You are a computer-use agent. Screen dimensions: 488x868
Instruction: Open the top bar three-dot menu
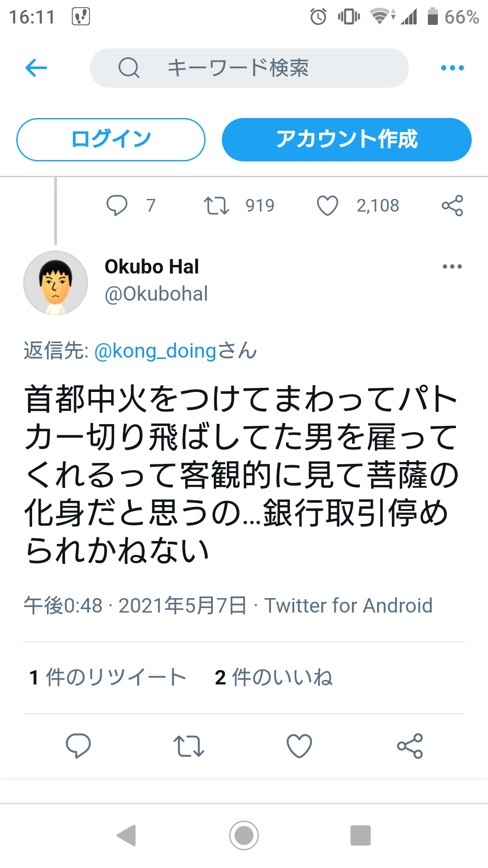click(x=452, y=68)
